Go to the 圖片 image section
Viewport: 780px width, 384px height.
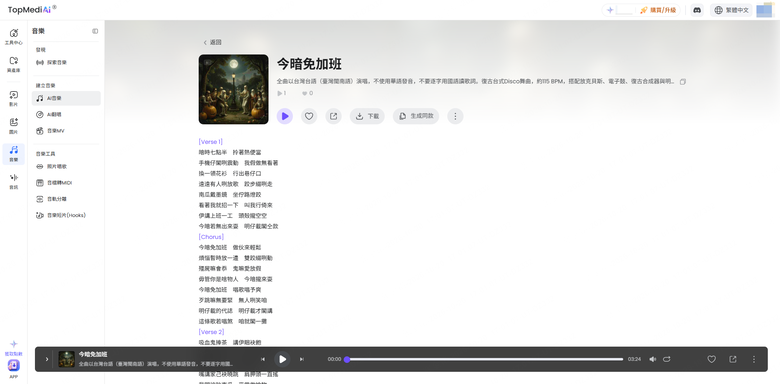coord(13,126)
